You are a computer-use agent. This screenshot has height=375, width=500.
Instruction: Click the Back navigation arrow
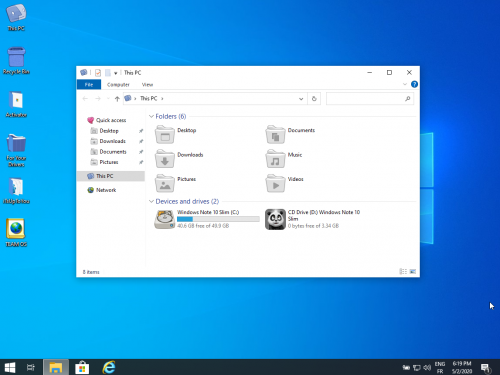click(85, 99)
